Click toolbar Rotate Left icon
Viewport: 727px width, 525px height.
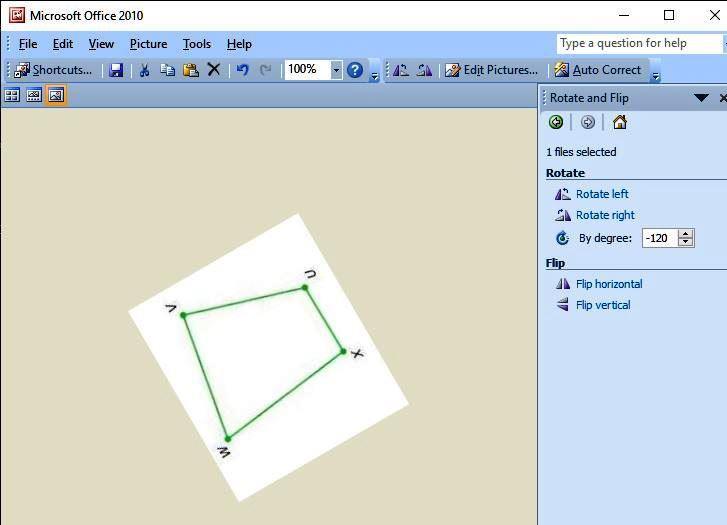[x=401, y=70]
